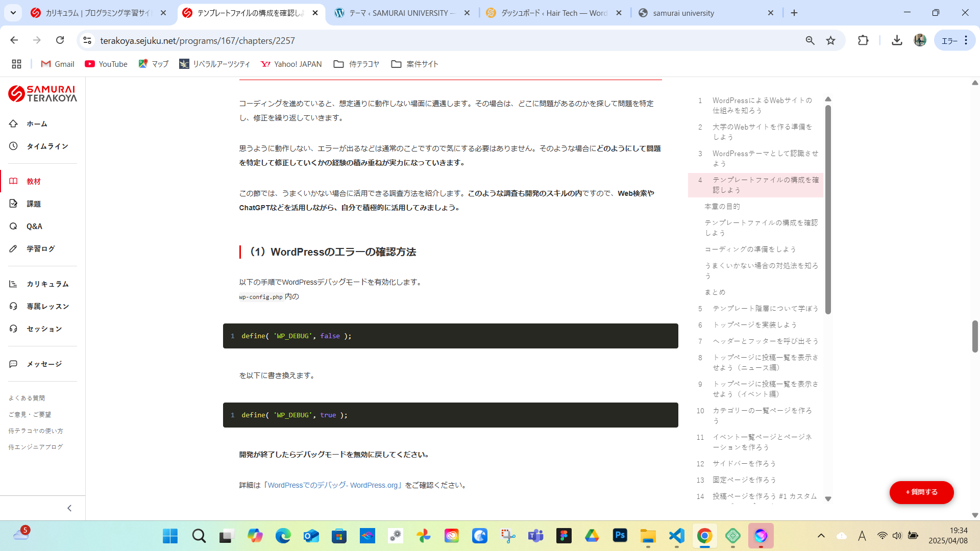Reload the page
Viewport: 980px width, 551px height.
[x=60, y=40]
